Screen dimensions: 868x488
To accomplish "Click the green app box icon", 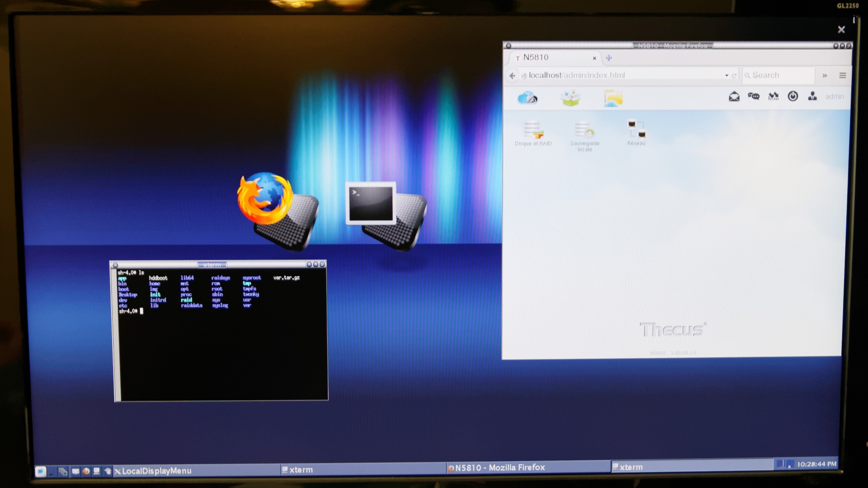I will (570, 98).
